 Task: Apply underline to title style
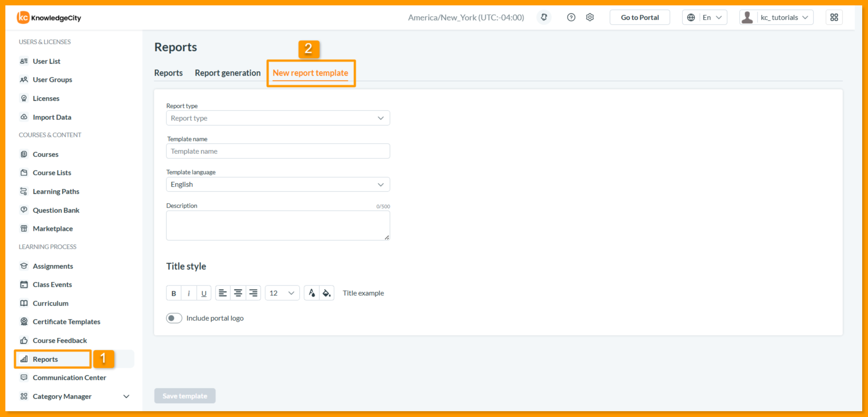click(x=204, y=293)
